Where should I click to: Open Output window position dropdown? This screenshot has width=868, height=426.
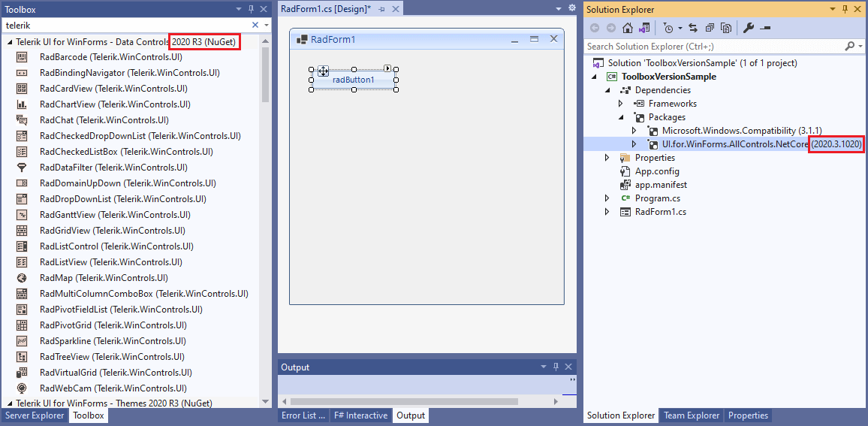[544, 367]
